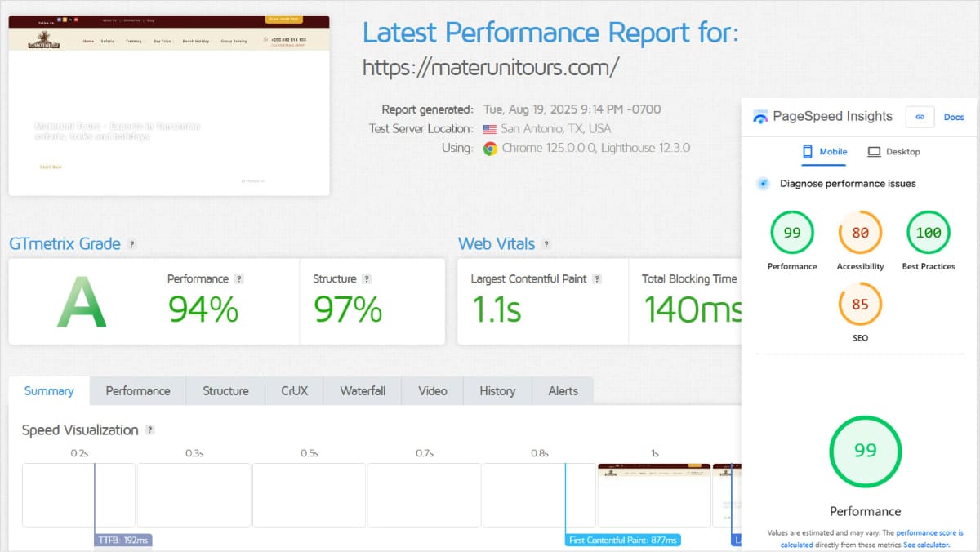
Task: Select the 0.5s filmstrip frame
Action: [x=310, y=495]
